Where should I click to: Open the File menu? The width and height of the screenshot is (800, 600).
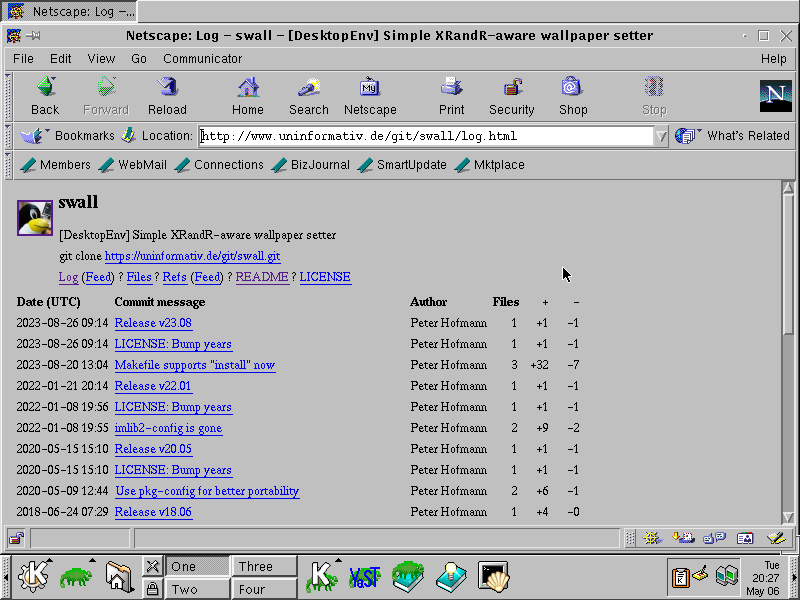(x=23, y=59)
